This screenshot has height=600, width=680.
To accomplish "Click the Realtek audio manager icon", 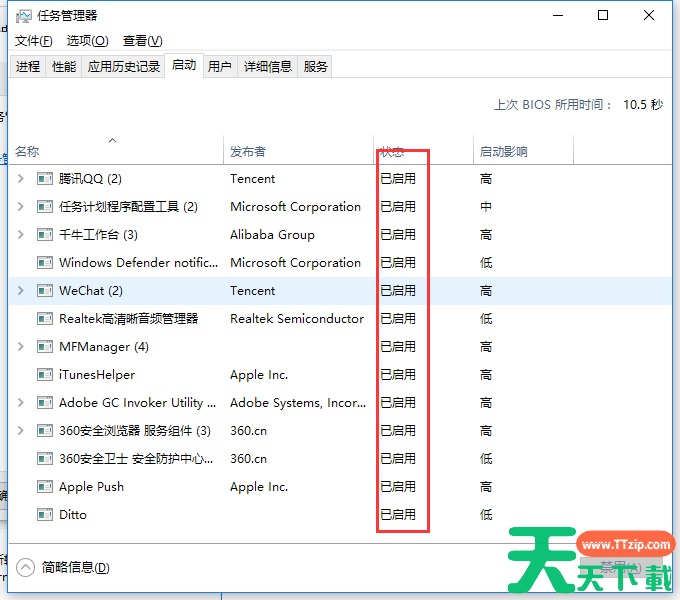I will (x=44, y=319).
